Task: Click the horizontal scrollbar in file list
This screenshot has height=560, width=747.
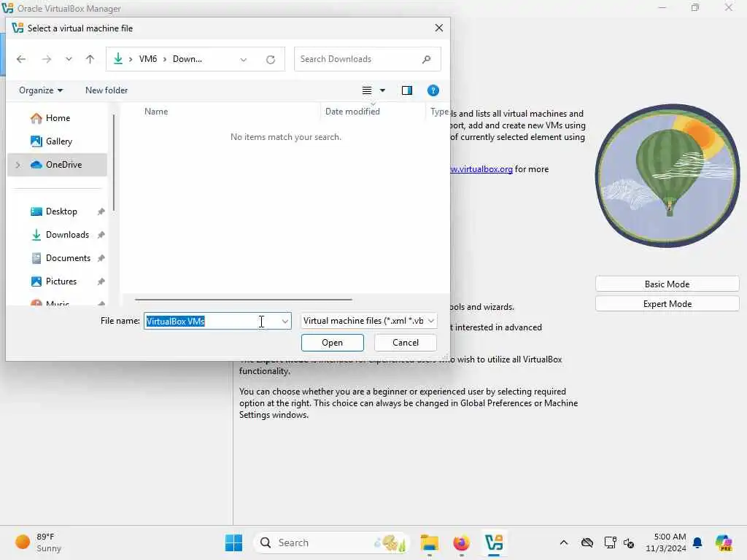Action: click(x=244, y=300)
